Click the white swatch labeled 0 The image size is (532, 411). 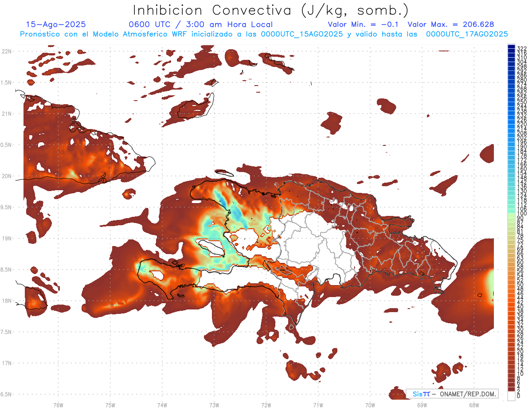[511, 396]
